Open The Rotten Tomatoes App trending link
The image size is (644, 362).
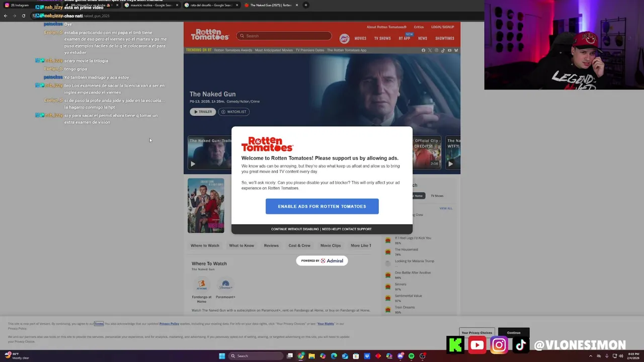click(x=347, y=50)
